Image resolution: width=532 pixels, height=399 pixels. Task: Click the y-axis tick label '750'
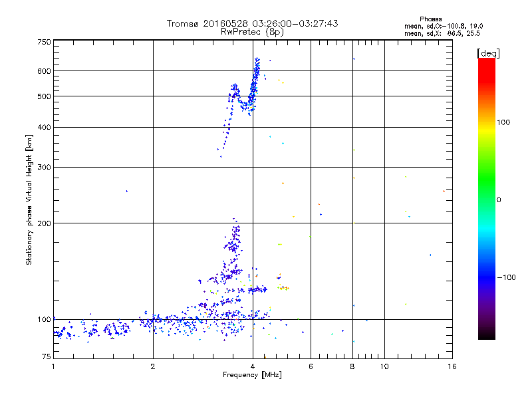(44, 42)
